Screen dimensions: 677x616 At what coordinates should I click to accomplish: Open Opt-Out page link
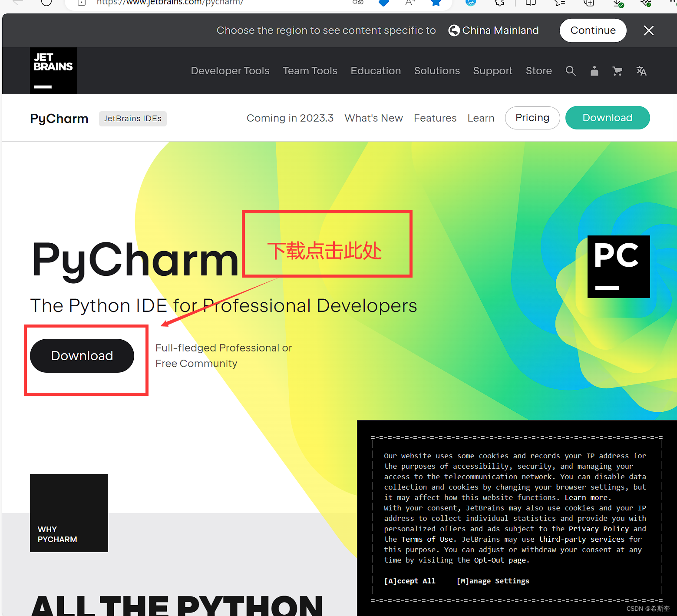tap(500, 560)
